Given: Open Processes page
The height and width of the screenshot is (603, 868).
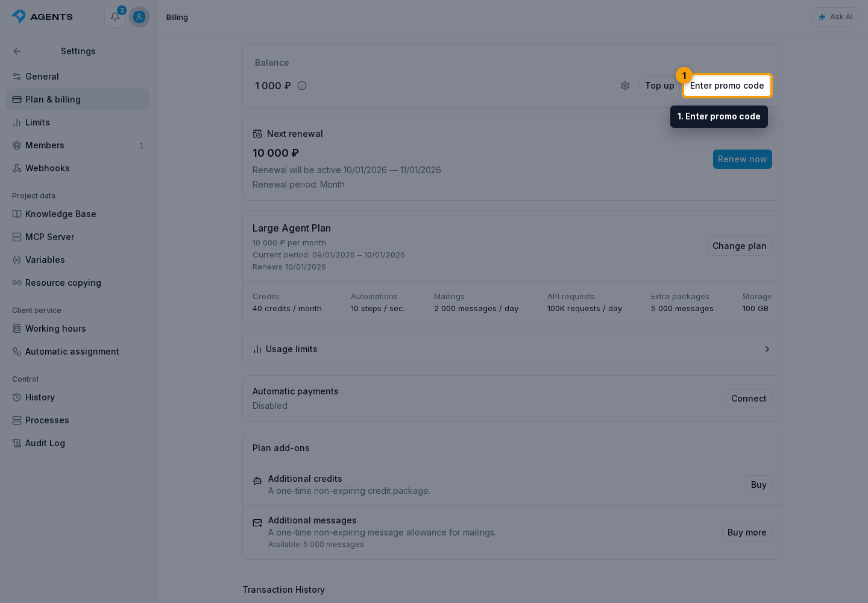Looking at the screenshot, I should 78,420.
